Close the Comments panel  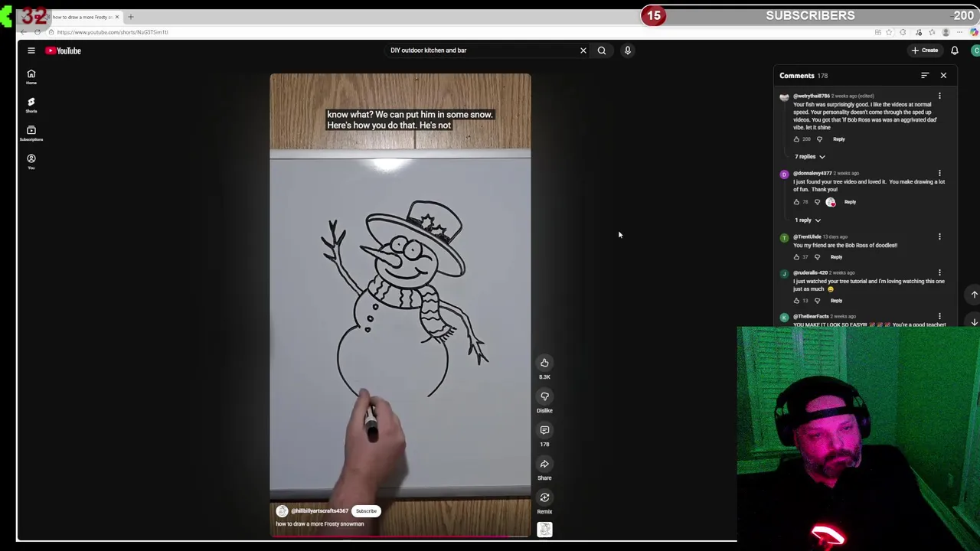click(x=943, y=76)
